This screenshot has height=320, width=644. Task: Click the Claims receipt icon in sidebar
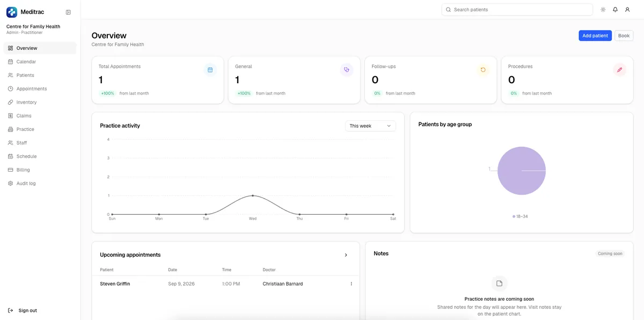click(x=11, y=115)
